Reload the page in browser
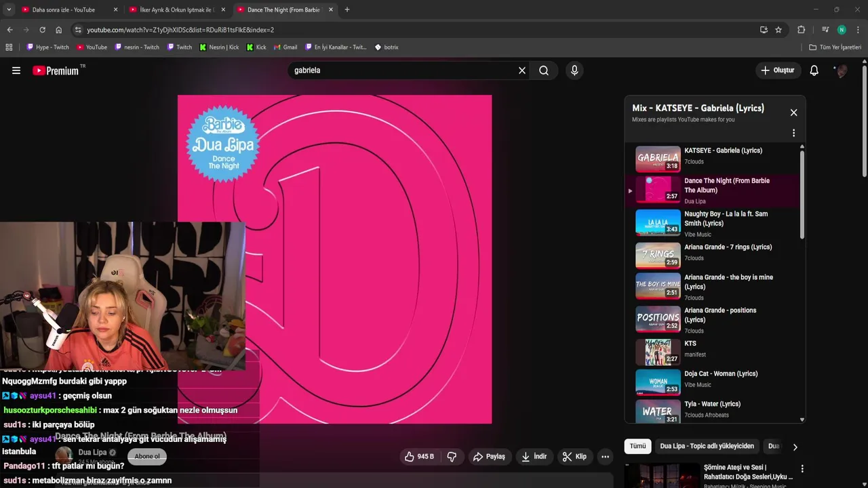The image size is (868, 488). [x=43, y=30]
